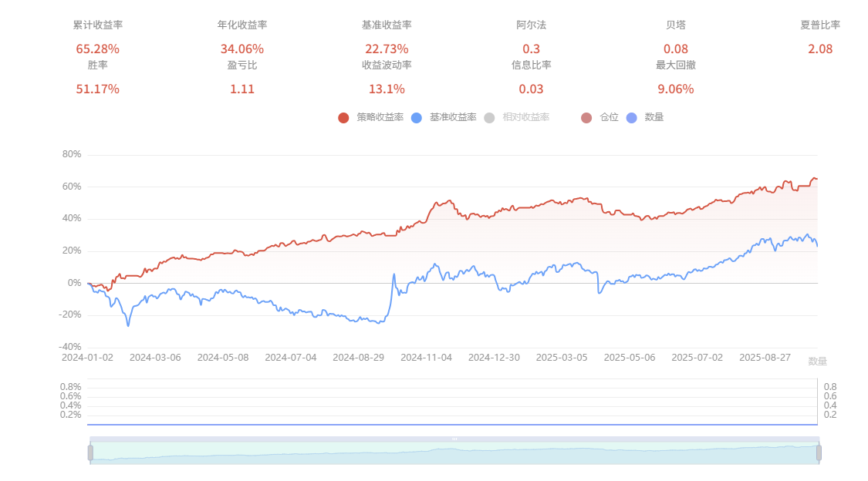Click the 2024-03-06 date on x-axis
The height and width of the screenshot is (481, 868).
coord(154,358)
